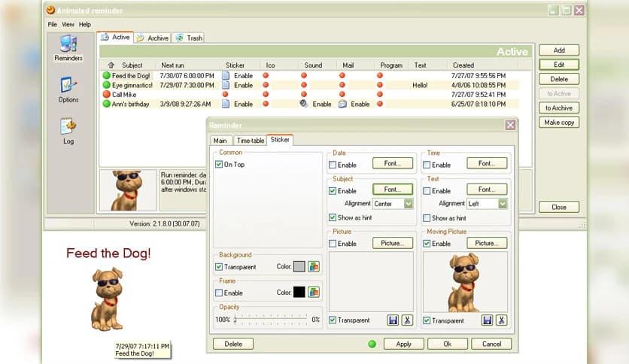Cut Moving Picture with scissors icon

tap(501, 320)
